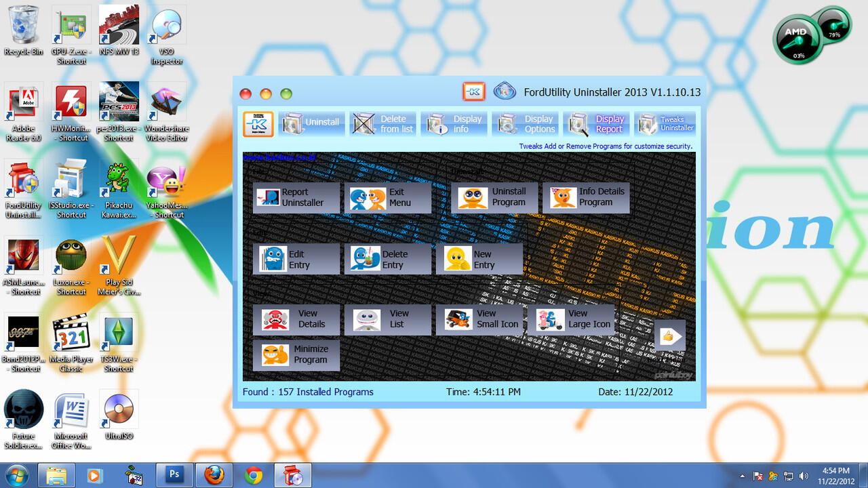The width and height of the screenshot is (868, 488).
Task: Switch to View Large Icon mode
Action: pyautogui.click(x=571, y=319)
